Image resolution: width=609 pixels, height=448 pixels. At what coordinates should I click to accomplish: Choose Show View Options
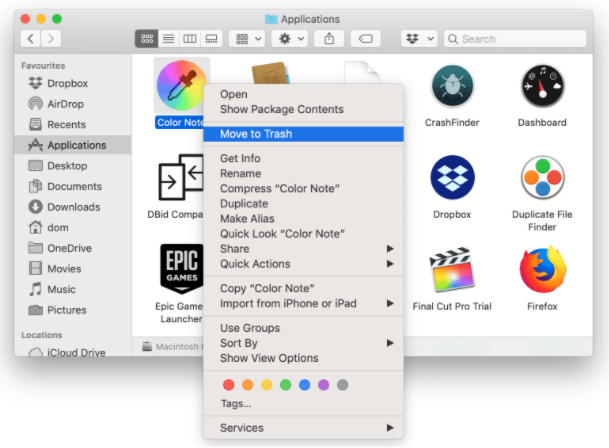click(x=303, y=358)
